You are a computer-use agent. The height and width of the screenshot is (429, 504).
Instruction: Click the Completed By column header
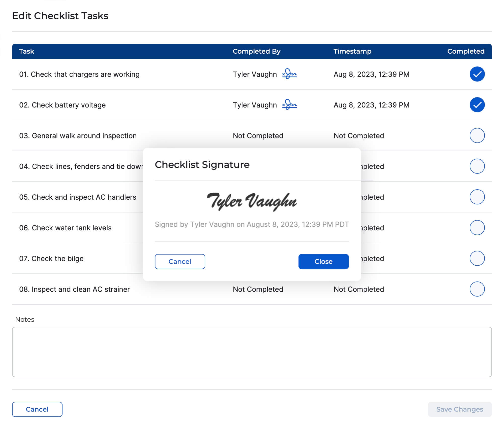[256, 51]
